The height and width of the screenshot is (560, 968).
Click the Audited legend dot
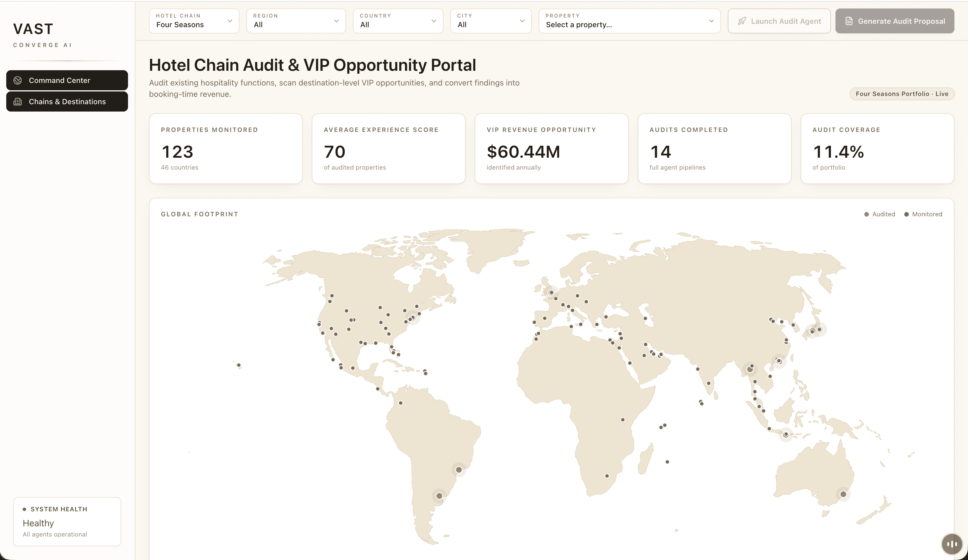[x=866, y=214]
